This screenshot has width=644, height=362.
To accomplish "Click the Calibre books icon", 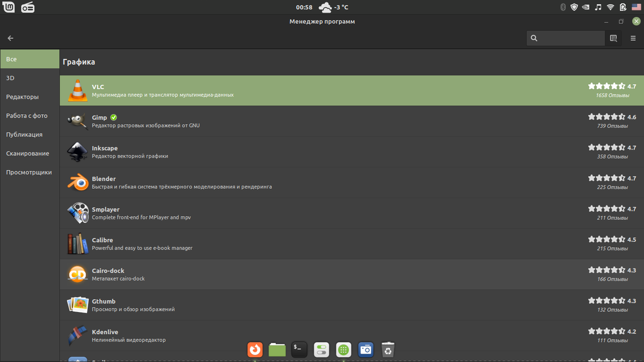I will (78, 243).
